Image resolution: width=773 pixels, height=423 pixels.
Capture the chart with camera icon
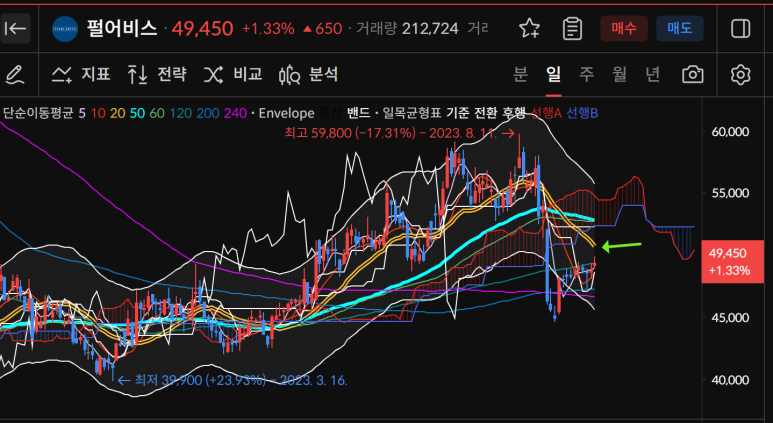coord(693,74)
